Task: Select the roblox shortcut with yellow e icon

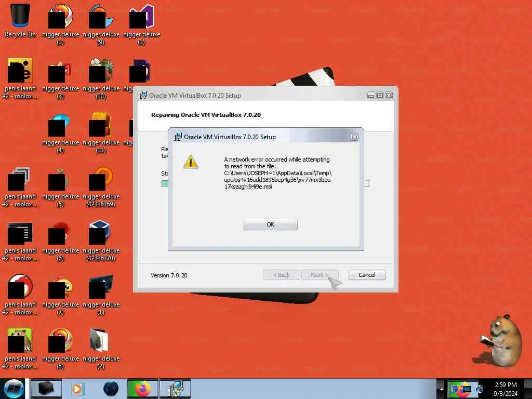Action: click(20, 79)
